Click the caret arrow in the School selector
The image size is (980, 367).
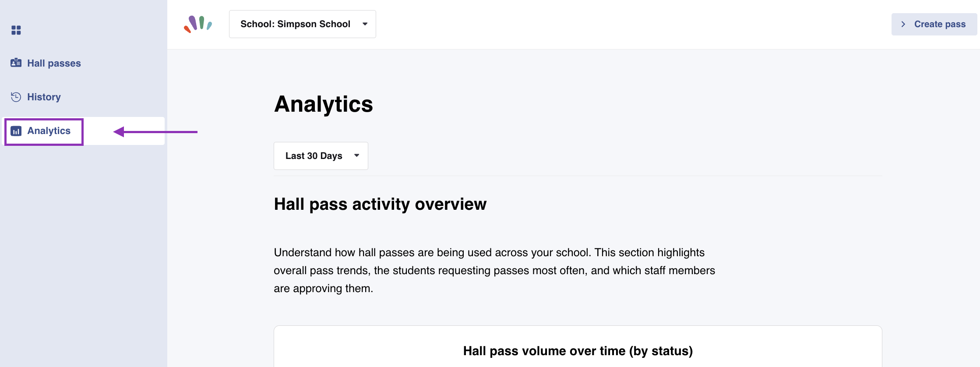365,24
